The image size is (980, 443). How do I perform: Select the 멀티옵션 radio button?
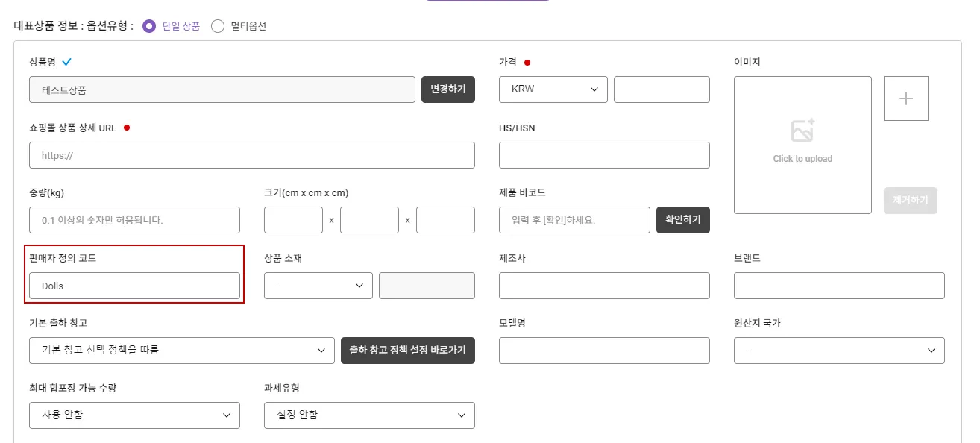click(218, 26)
